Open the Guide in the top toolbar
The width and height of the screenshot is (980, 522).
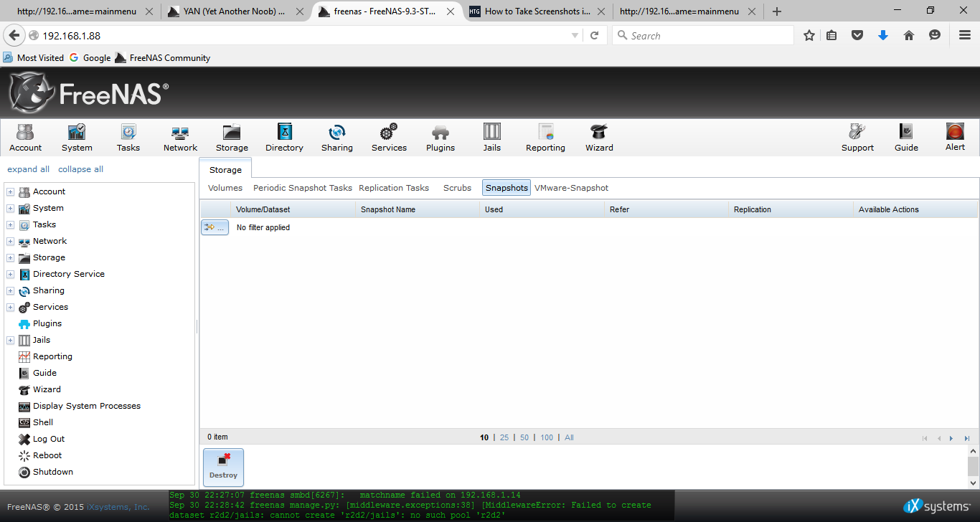pyautogui.click(x=906, y=137)
